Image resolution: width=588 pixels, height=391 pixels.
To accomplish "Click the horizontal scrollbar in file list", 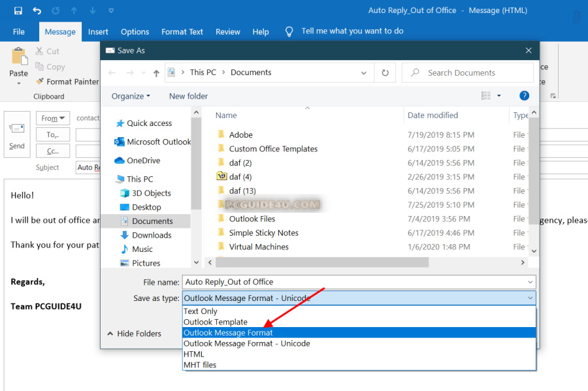I will point(320,262).
